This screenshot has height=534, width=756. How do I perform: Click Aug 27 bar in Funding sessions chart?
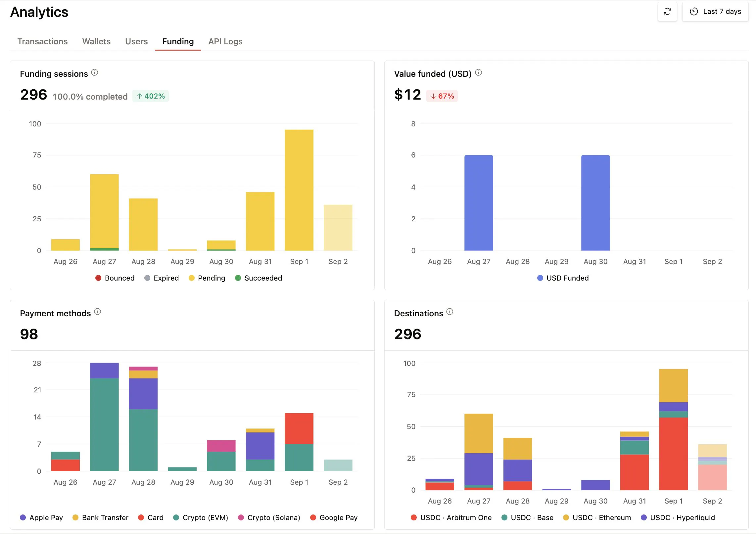104,212
